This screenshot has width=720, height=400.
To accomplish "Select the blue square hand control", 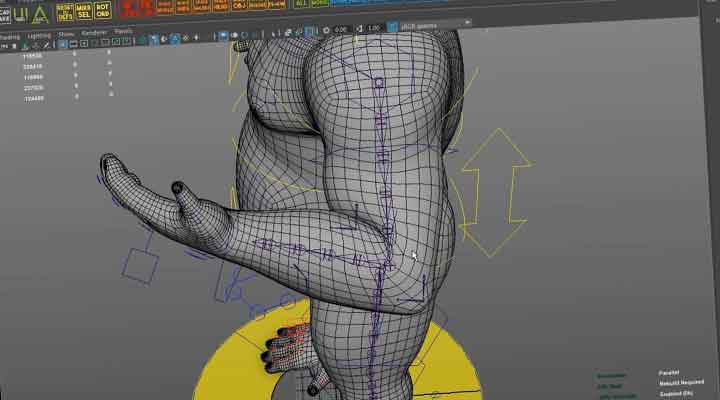I will (x=140, y=265).
